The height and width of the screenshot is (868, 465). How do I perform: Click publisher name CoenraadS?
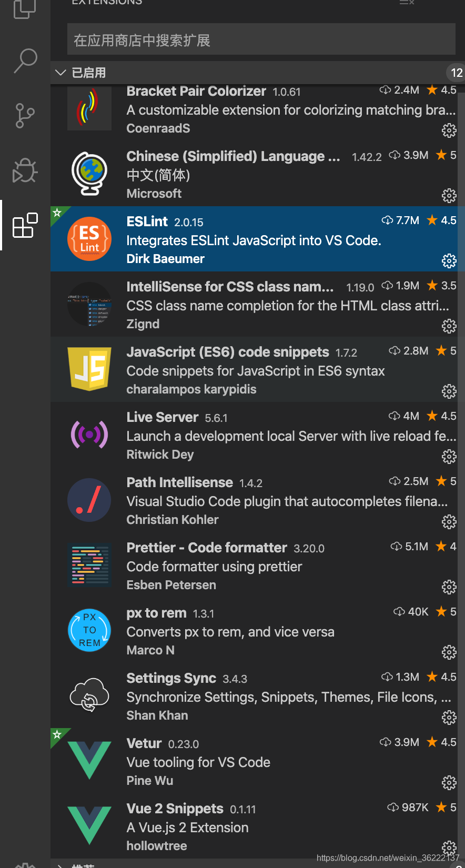pos(158,128)
